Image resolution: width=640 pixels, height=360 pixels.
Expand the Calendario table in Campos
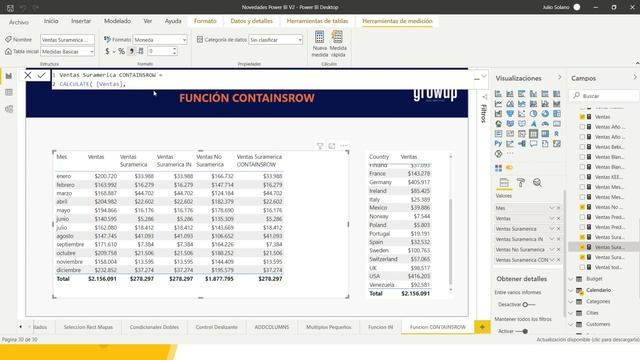click(x=571, y=290)
